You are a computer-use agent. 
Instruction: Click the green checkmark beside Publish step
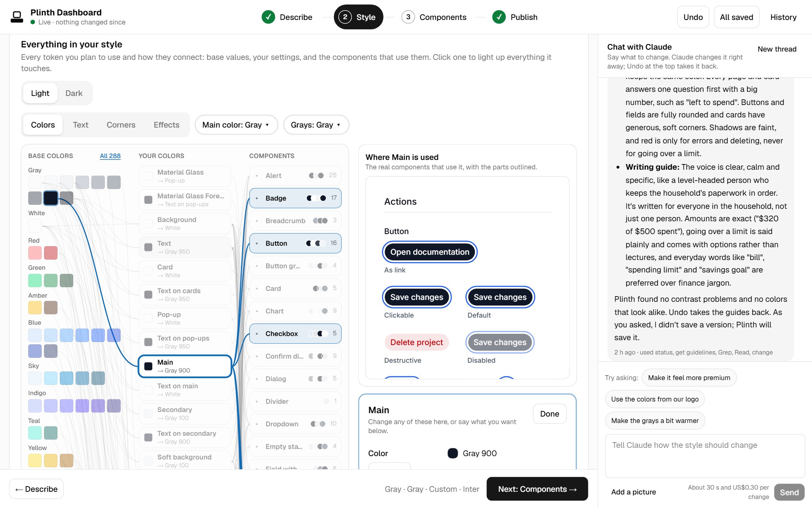pos(499,17)
